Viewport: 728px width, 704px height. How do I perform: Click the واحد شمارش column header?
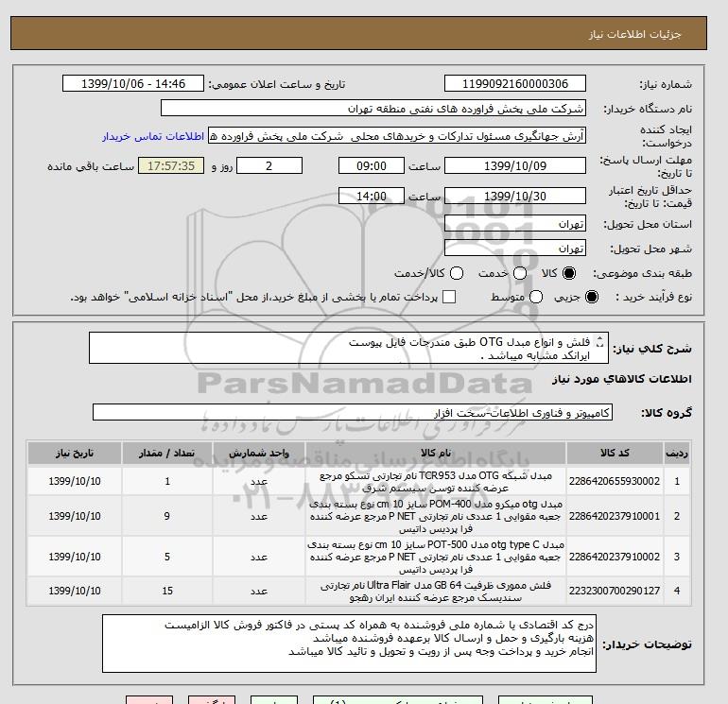[259, 453]
